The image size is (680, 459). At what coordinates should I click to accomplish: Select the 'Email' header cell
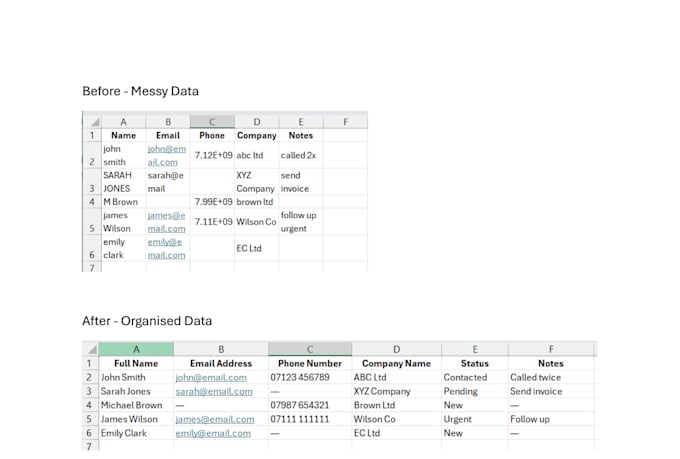(x=168, y=135)
